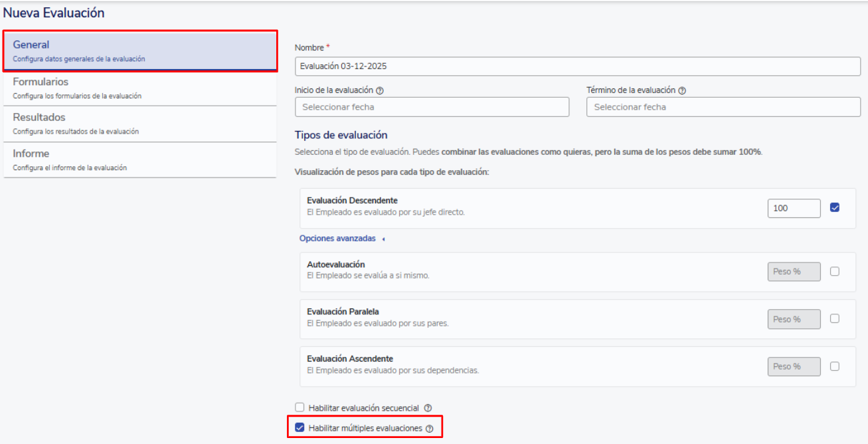Image resolution: width=868 pixels, height=444 pixels.
Task: Uncheck Habilitar múltiples evaluaciones
Action: [300, 428]
